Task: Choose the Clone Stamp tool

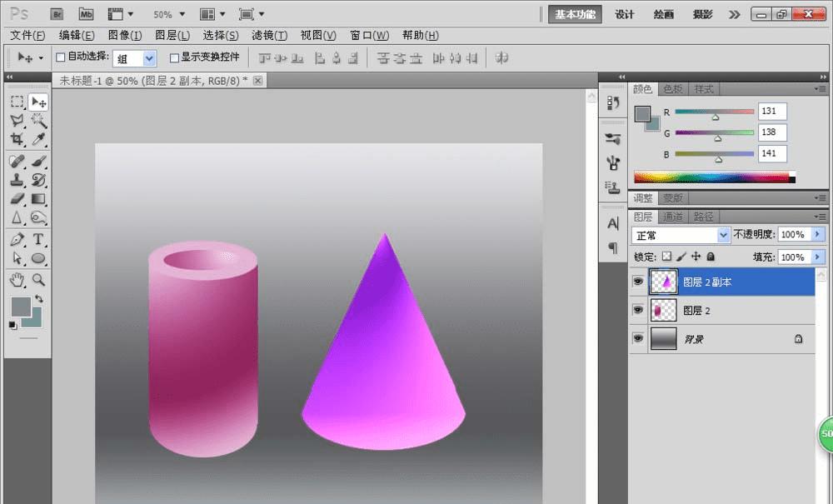Action: [17, 179]
